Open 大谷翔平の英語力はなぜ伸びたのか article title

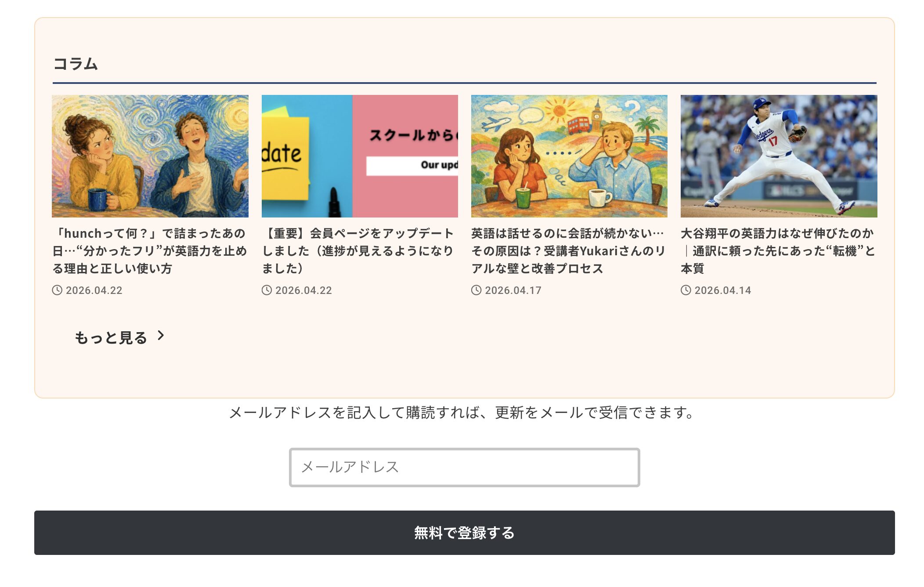pos(778,251)
